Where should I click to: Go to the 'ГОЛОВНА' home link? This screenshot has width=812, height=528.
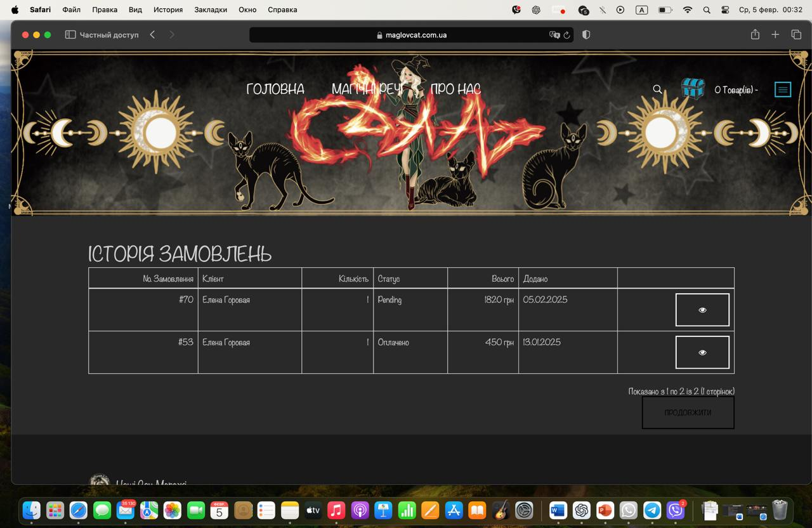(275, 89)
